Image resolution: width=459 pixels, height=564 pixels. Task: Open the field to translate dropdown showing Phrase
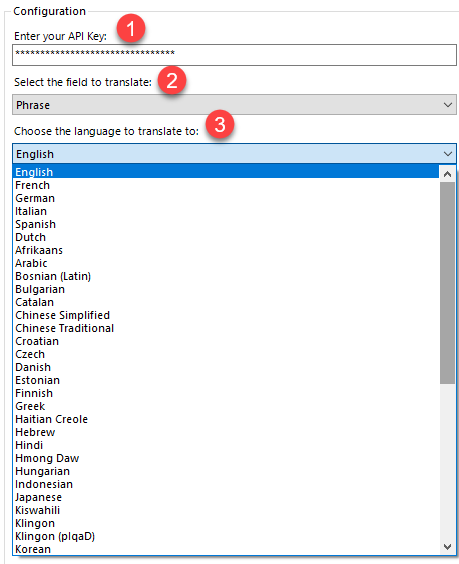[234, 105]
